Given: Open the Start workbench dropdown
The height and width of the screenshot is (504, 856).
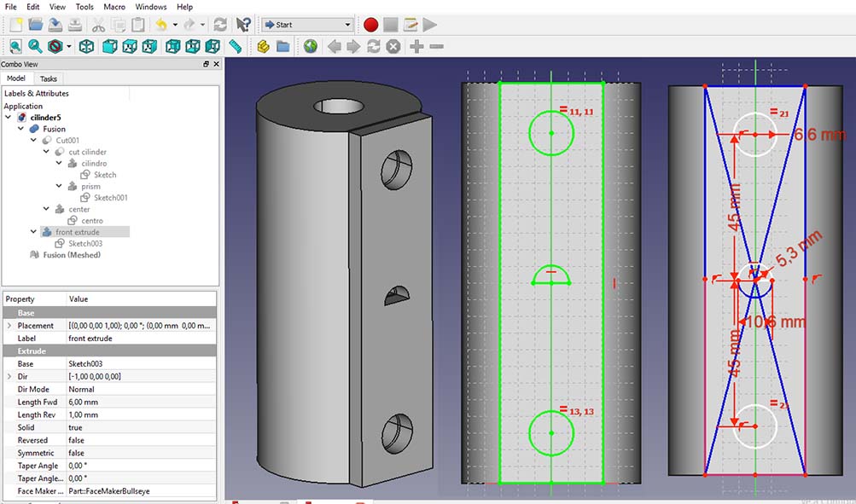Looking at the screenshot, I should 307,25.
